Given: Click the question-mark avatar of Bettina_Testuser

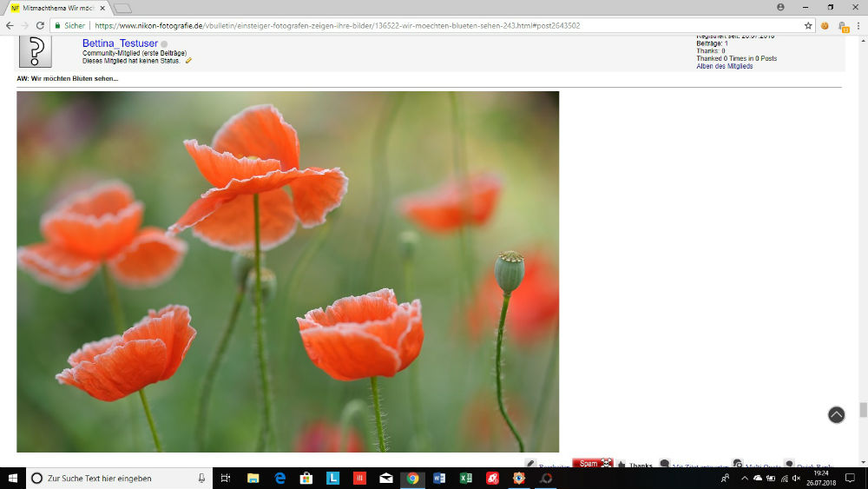Looking at the screenshot, I should pos(36,51).
